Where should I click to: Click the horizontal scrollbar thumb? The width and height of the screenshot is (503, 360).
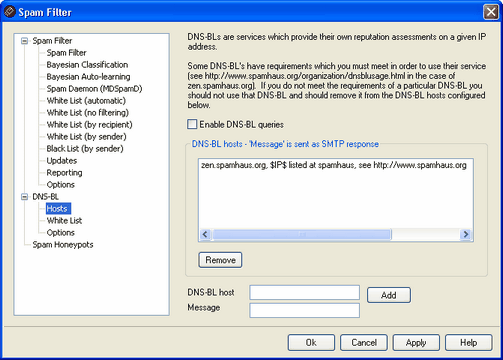pyautogui.click(x=302, y=234)
